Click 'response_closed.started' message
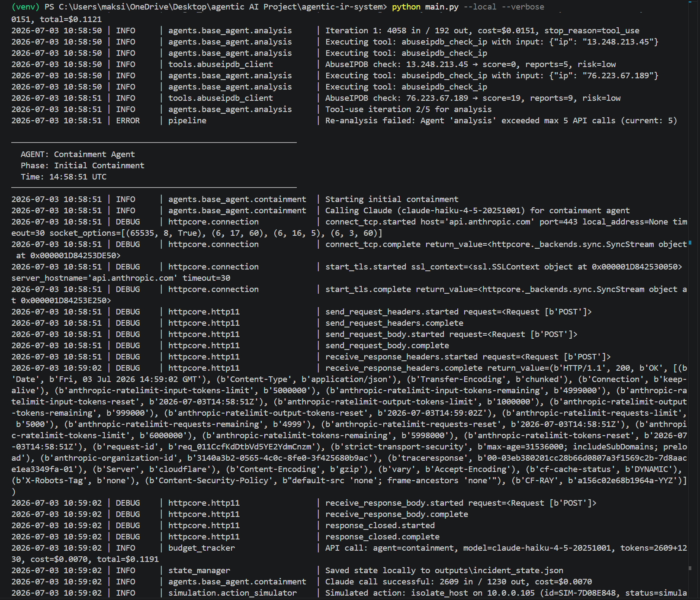The height and width of the screenshot is (600, 700). tap(380, 525)
